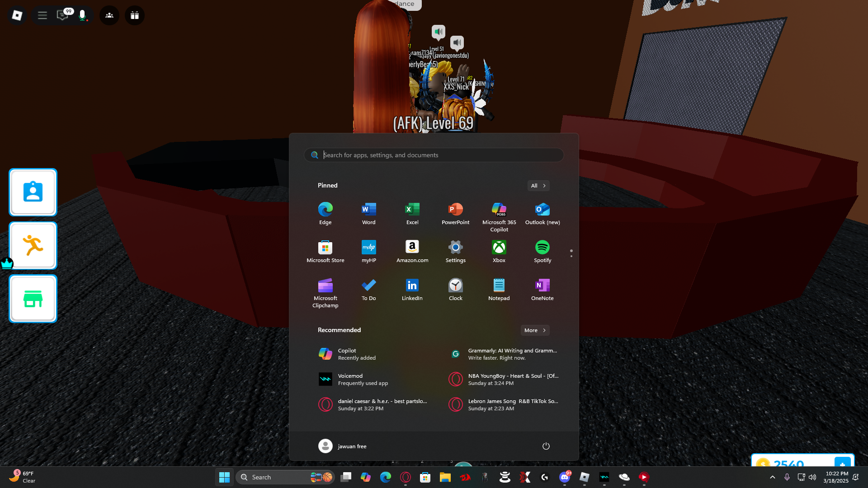The width and height of the screenshot is (868, 488).
Task: Open the weather widget showing 69°F
Action: [23, 477]
